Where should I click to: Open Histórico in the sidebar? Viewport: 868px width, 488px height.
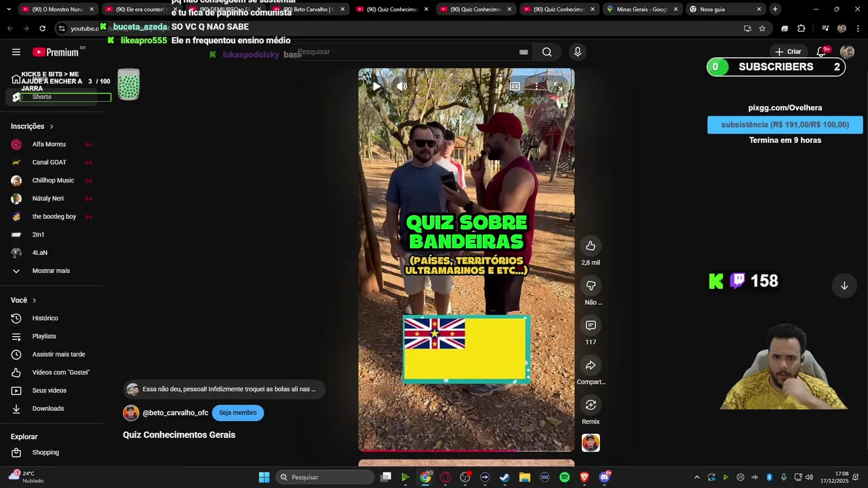tap(45, 319)
